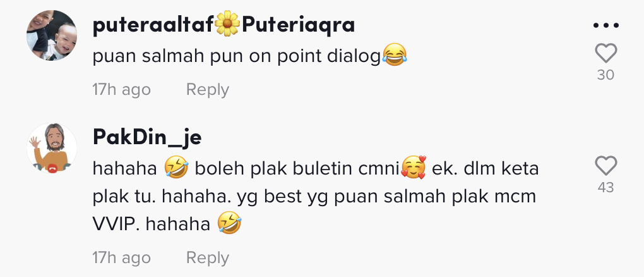Click the smiling hearts emoji after cmni
Screen dimensions: 644x277
[x=414, y=168]
